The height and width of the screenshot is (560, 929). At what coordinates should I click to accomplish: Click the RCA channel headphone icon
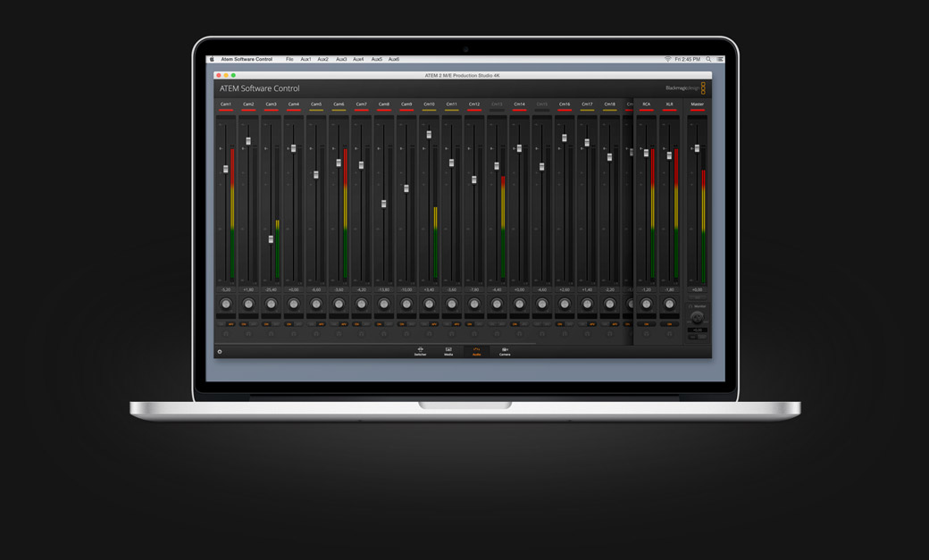[x=647, y=333]
